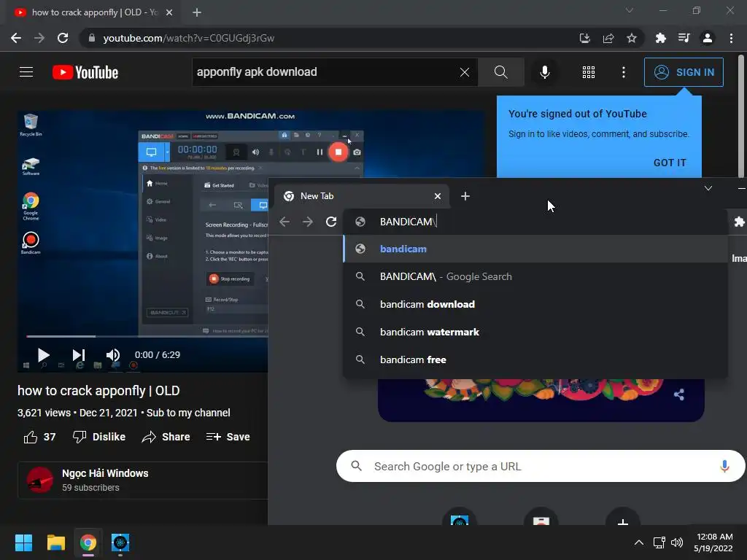Go forward in the front Chrome window
Screen dimensions: 747x560
tap(308, 222)
